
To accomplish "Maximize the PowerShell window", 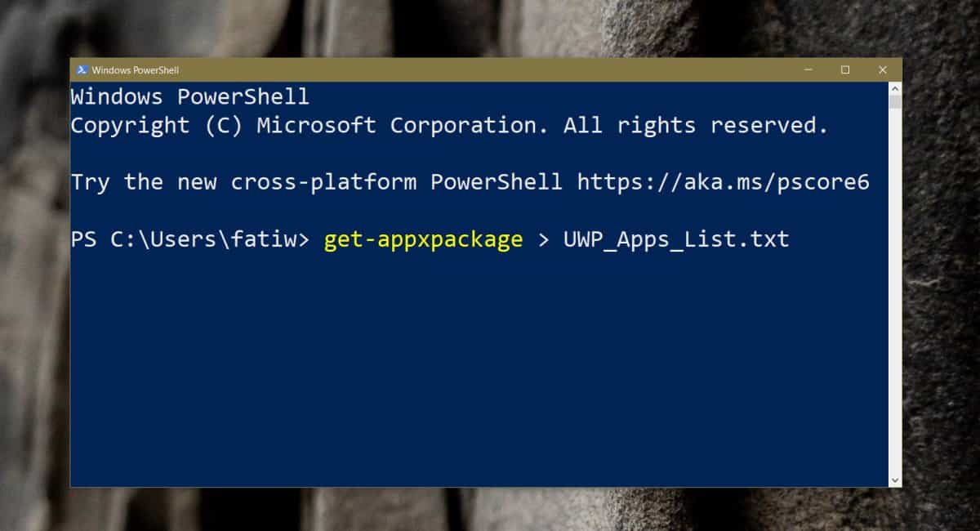I will click(x=845, y=70).
